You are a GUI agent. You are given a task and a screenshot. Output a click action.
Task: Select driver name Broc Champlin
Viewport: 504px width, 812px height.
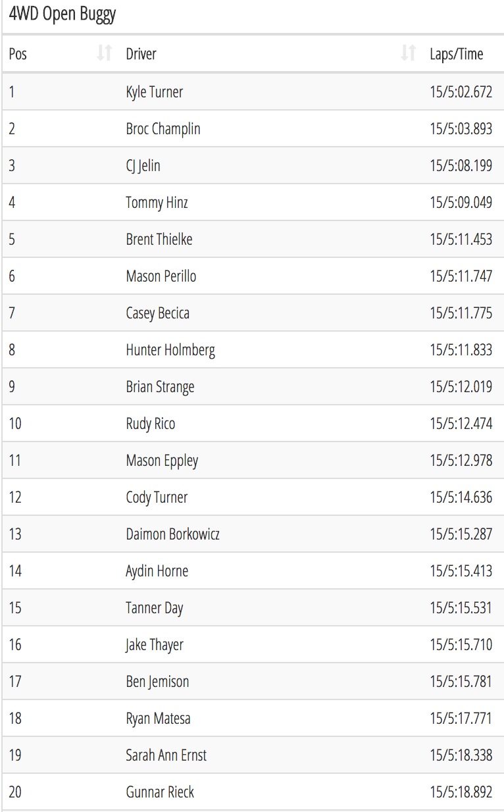point(163,129)
